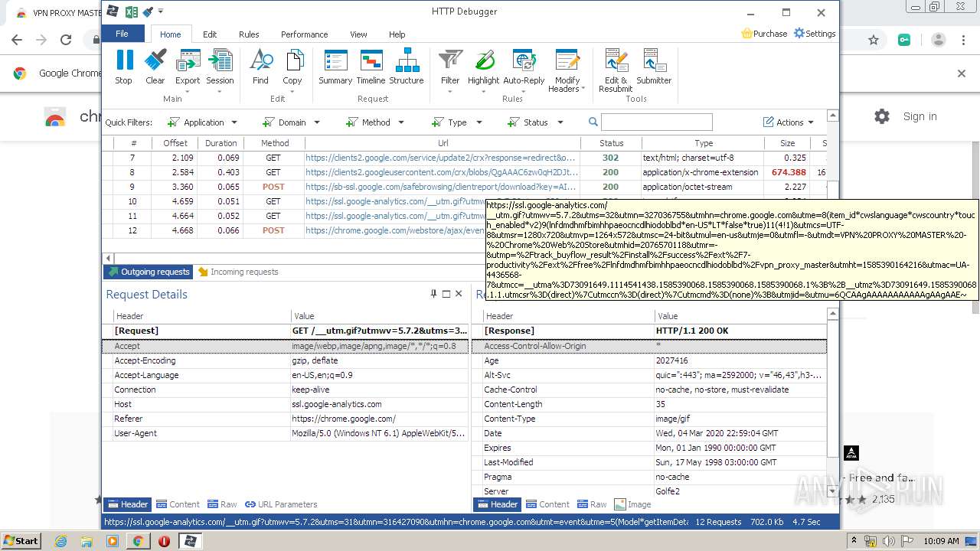Show the Timeline view

pyautogui.click(x=371, y=67)
